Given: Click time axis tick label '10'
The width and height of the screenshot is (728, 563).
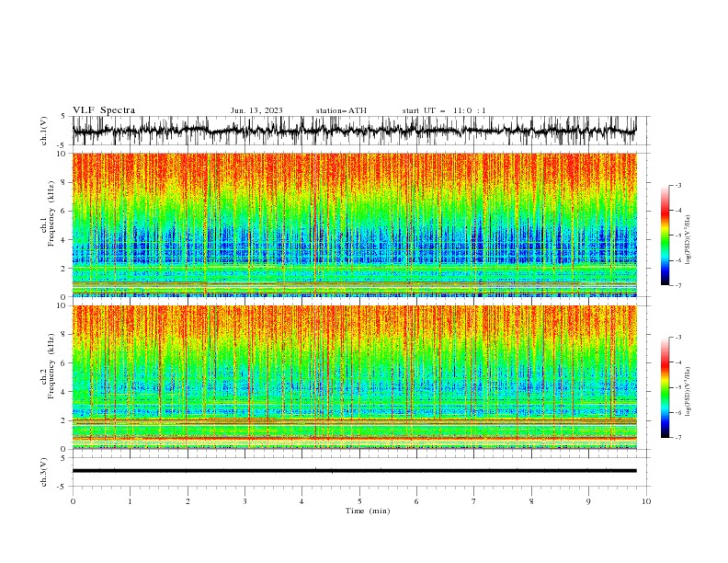Looking at the screenshot, I should tap(646, 501).
